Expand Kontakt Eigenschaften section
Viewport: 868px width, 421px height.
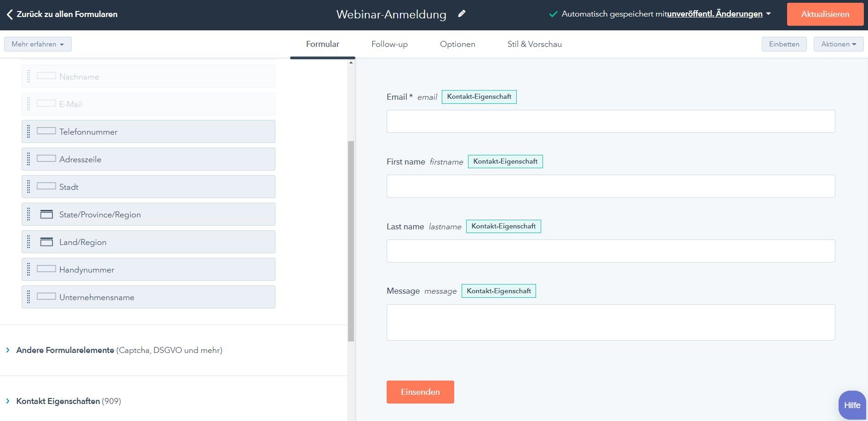click(x=8, y=401)
